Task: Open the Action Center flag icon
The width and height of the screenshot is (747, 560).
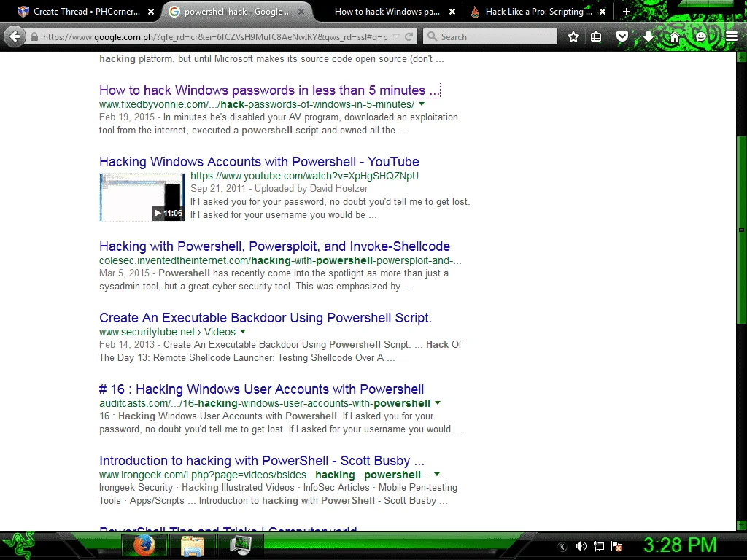Action: (617, 546)
